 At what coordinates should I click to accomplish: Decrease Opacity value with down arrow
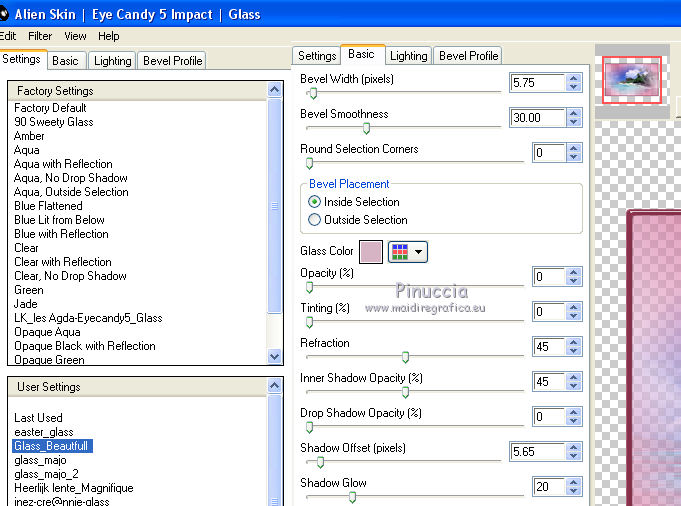pyautogui.click(x=574, y=281)
